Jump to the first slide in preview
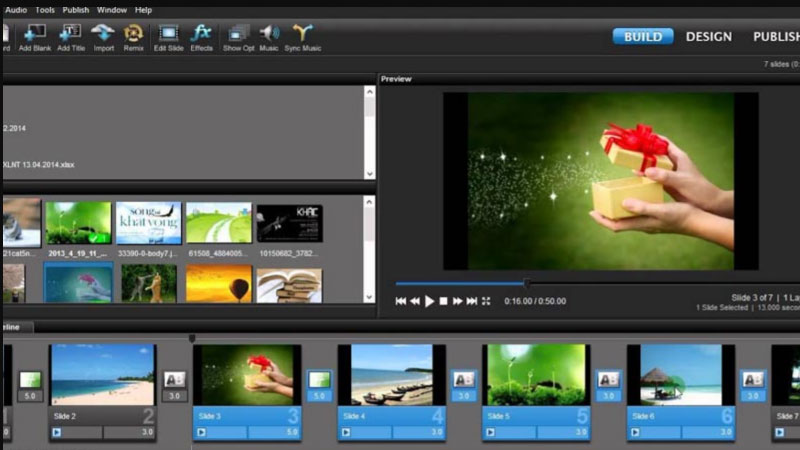Viewport: 800px width, 450px height. point(401,301)
